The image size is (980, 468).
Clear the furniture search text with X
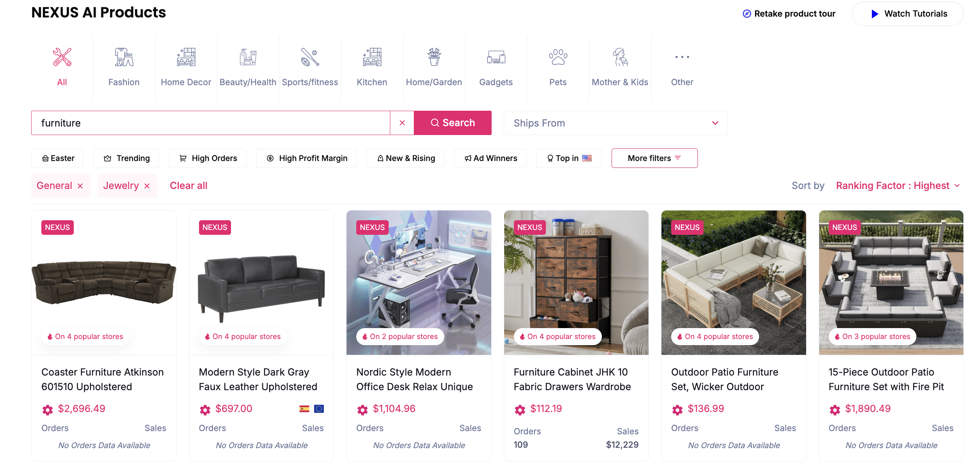tap(402, 123)
